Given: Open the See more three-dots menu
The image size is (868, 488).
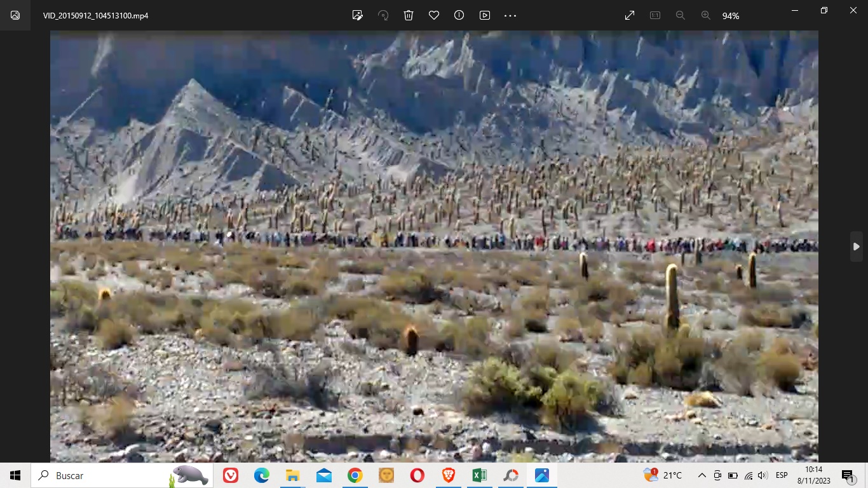Looking at the screenshot, I should click(x=510, y=15).
